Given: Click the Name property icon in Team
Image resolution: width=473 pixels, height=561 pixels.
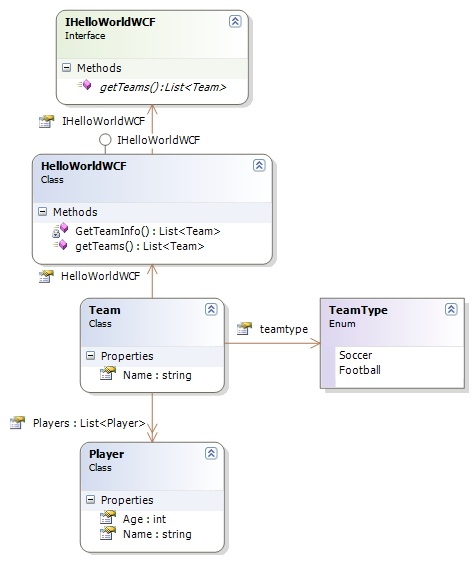Looking at the screenshot, I should click(108, 374).
